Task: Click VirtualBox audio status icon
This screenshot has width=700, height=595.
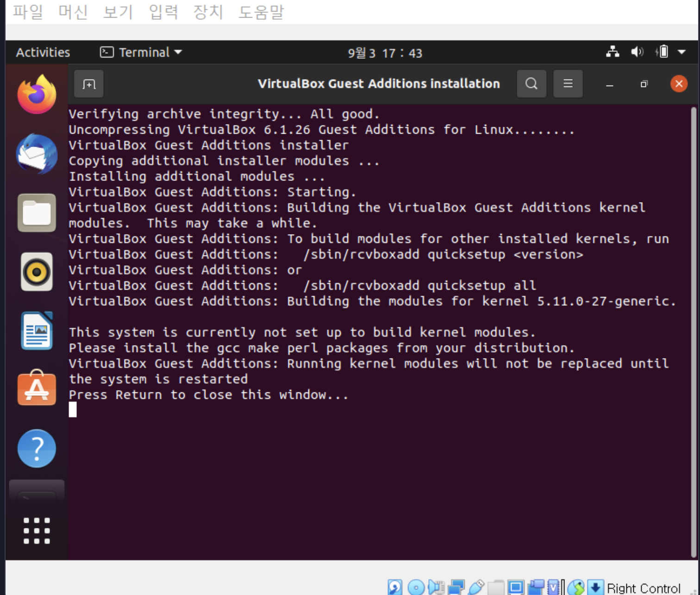Action: tap(436, 588)
